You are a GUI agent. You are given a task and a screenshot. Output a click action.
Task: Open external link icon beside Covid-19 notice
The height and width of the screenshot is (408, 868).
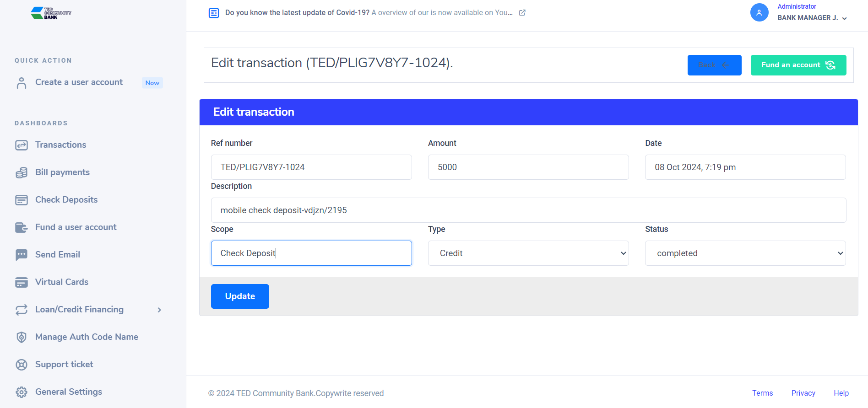pos(522,13)
